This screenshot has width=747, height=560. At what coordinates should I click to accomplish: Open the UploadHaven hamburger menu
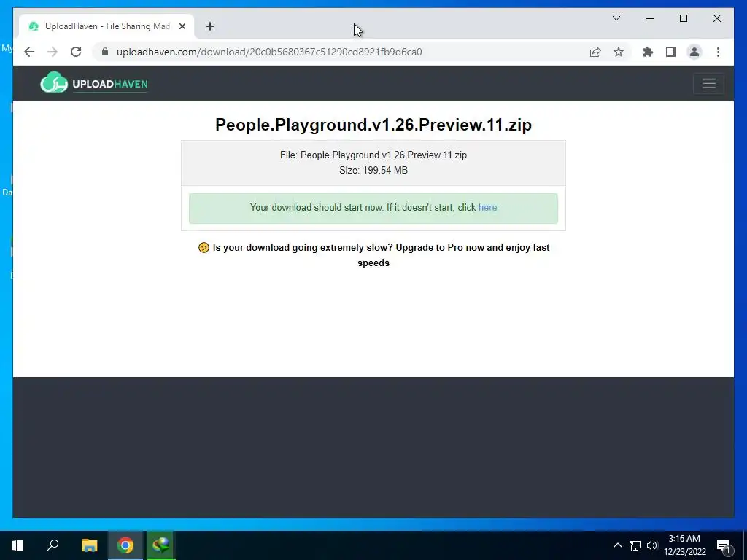(709, 83)
